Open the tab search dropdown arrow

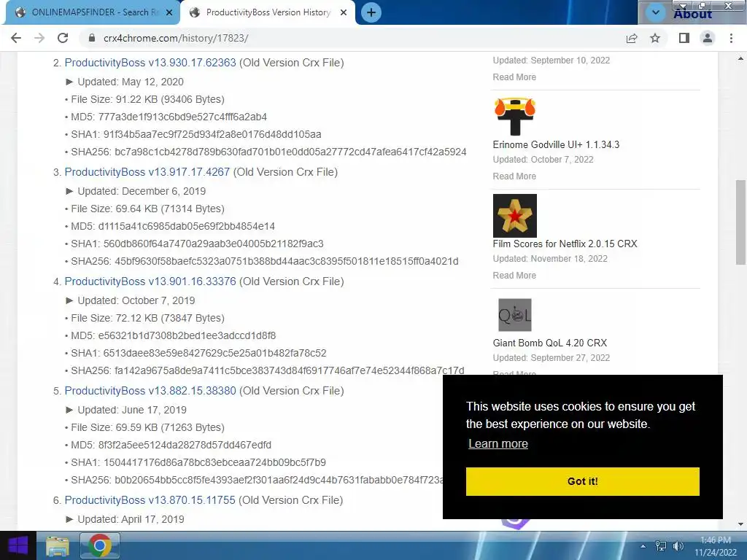point(656,12)
